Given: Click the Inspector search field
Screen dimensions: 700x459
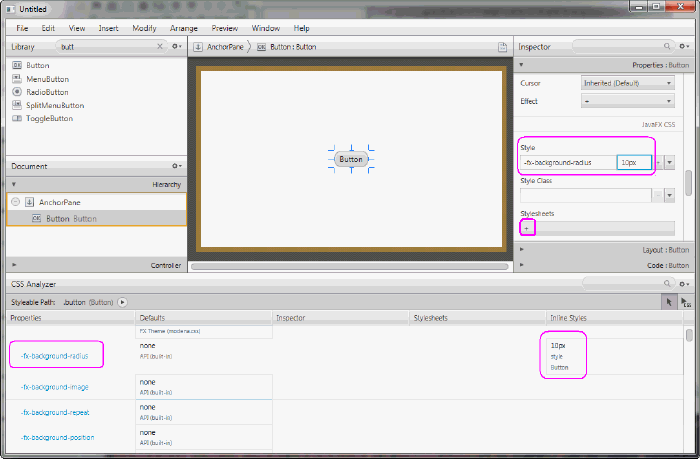Looking at the screenshot, I should coord(623,46).
